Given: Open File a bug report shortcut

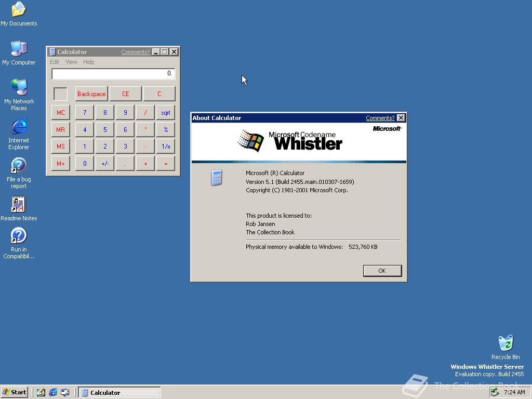Looking at the screenshot, I should [19, 172].
